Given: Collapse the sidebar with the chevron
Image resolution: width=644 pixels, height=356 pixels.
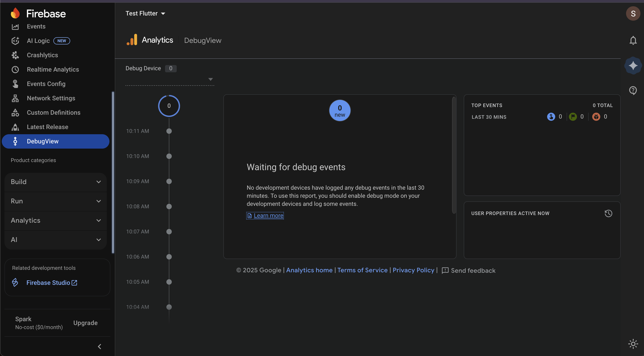Looking at the screenshot, I should coord(100,347).
